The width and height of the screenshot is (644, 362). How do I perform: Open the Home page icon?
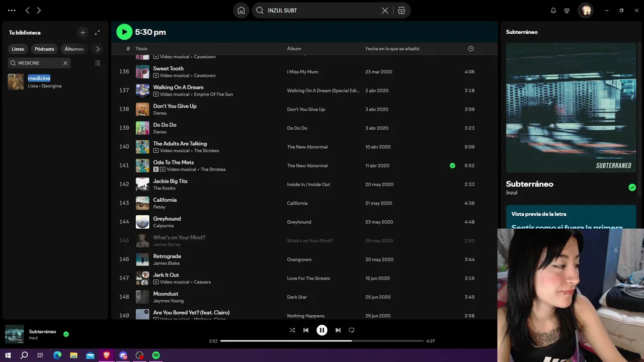pyautogui.click(x=241, y=10)
